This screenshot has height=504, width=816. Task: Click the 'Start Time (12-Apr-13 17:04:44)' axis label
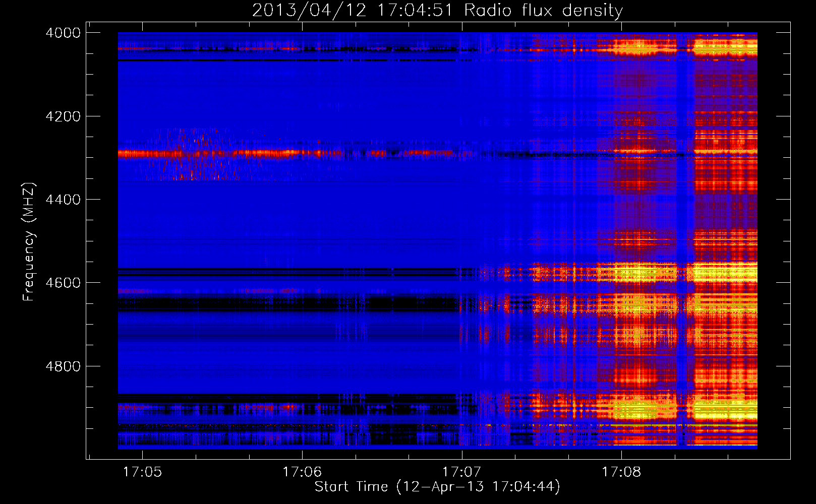pos(437,487)
